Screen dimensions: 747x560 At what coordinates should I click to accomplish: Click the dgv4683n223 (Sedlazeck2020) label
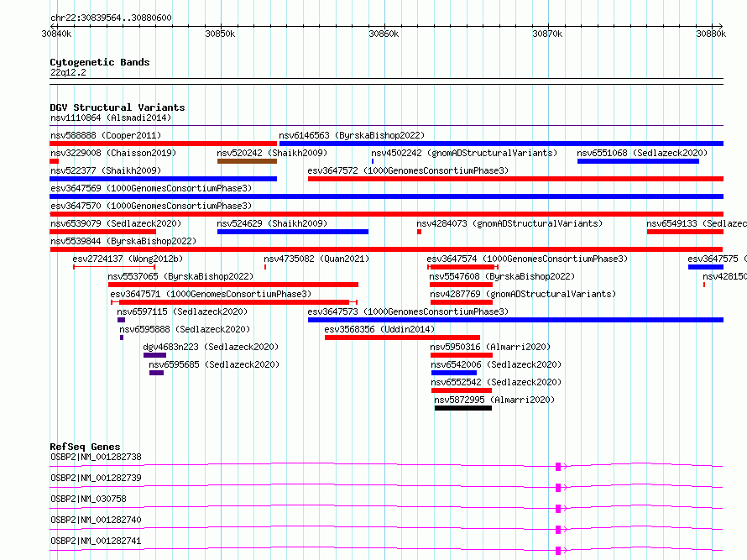(x=211, y=347)
